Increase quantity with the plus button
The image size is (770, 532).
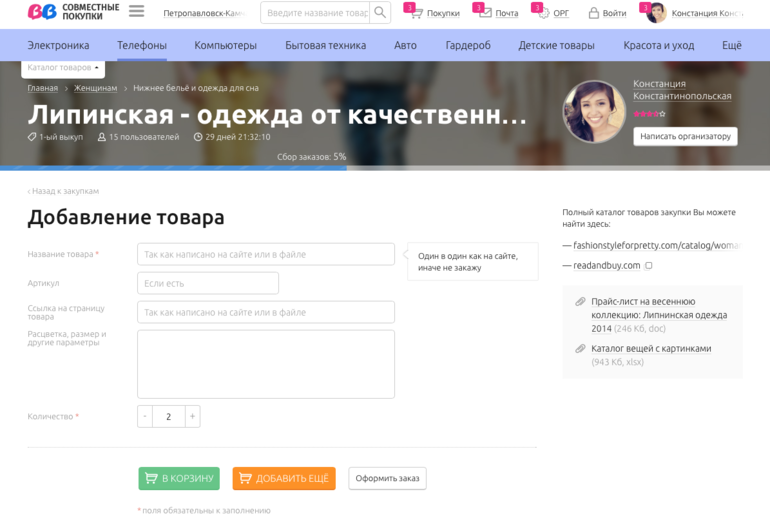pos(192,417)
